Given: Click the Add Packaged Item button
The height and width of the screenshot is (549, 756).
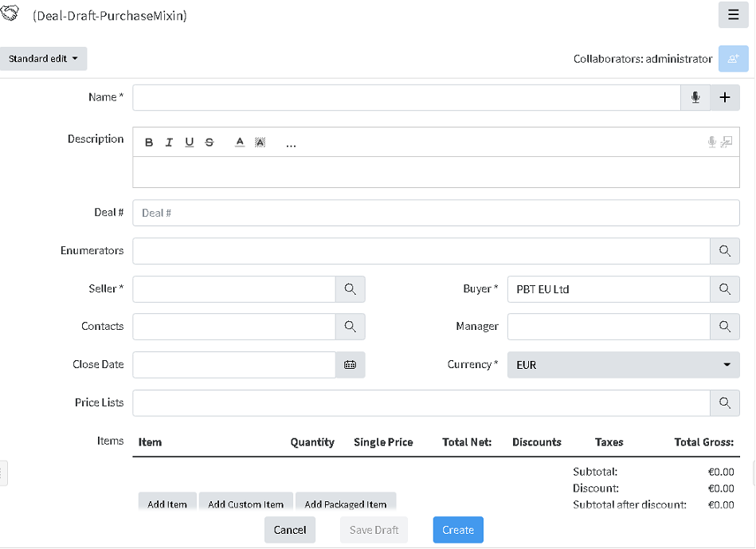Looking at the screenshot, I should (x=346, y=504).
